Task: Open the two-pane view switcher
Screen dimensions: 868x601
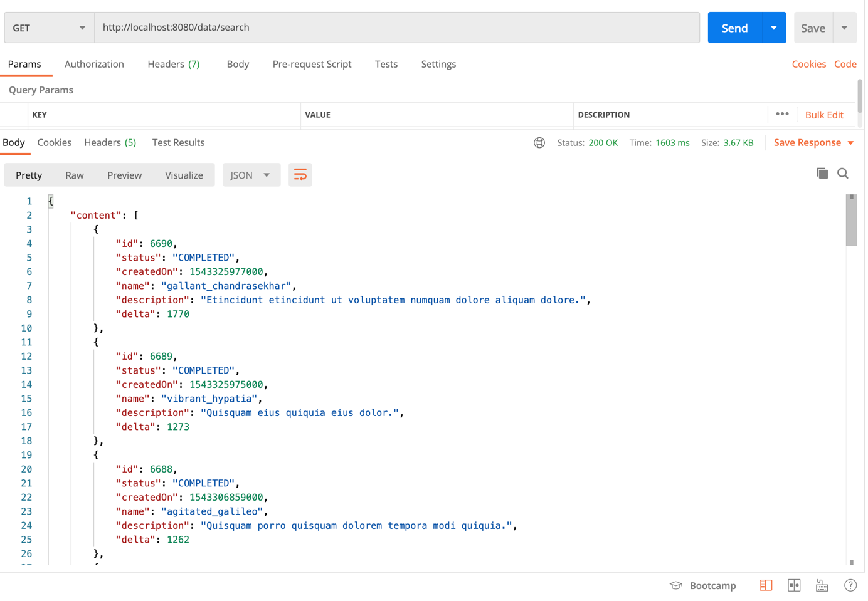Action: 793,585
